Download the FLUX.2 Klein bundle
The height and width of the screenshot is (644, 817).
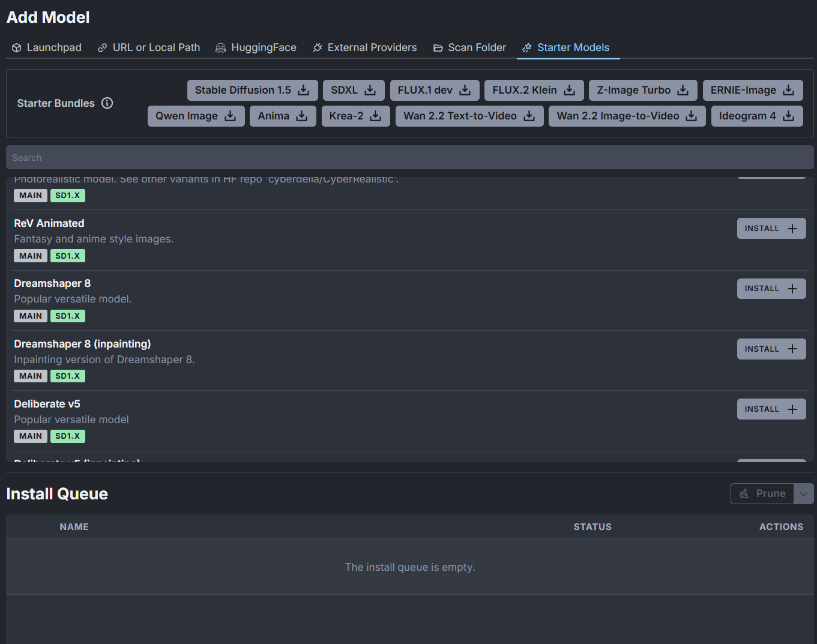(x=534, y=90)
